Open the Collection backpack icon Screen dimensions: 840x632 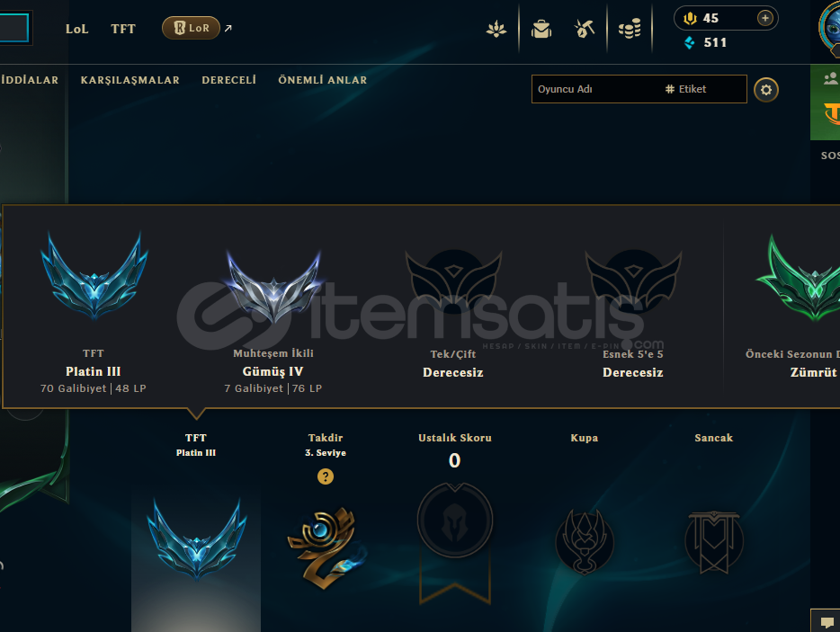coord(541,29)
